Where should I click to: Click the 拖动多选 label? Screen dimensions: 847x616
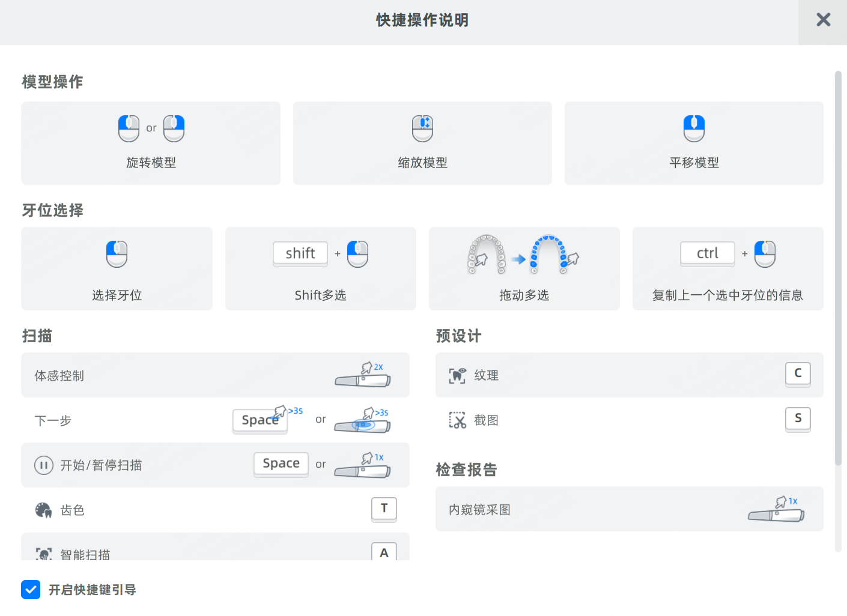(x=524, y=295)
